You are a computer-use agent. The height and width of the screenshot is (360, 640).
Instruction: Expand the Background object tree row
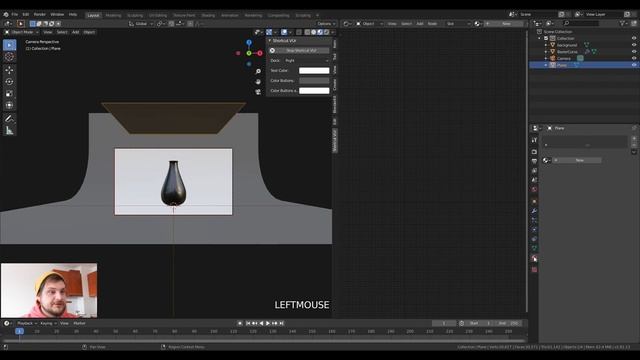[x=546, y=45]
